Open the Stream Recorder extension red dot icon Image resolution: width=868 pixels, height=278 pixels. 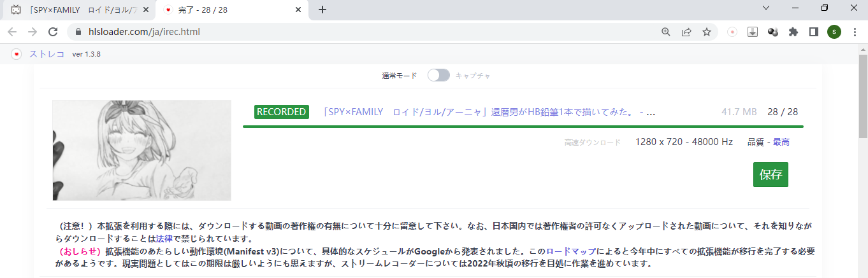(732, 32)
